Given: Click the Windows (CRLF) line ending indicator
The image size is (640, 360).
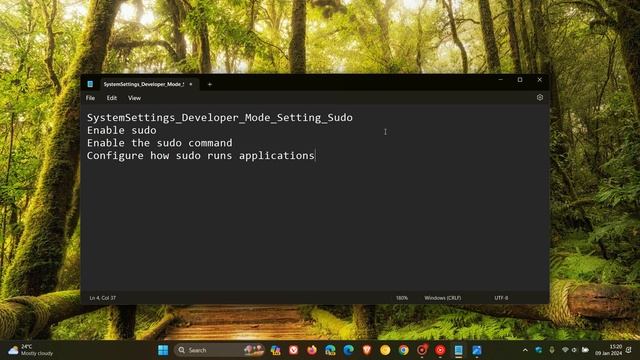Looking at the screenshot, I should pyautogui.click(x=442, y=298).
